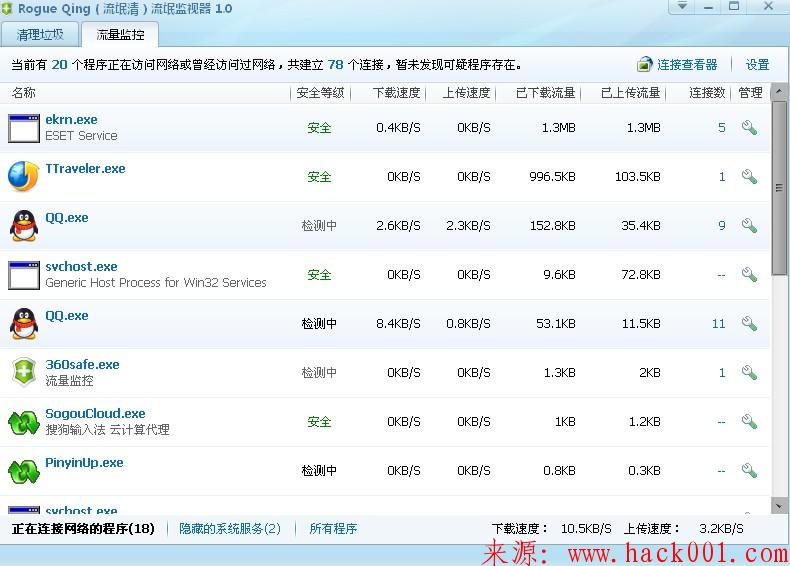Click the penguin icon of QQ.exe with 9 connections
This screenshot has height=566, width=790.
(x=24, y=225)
